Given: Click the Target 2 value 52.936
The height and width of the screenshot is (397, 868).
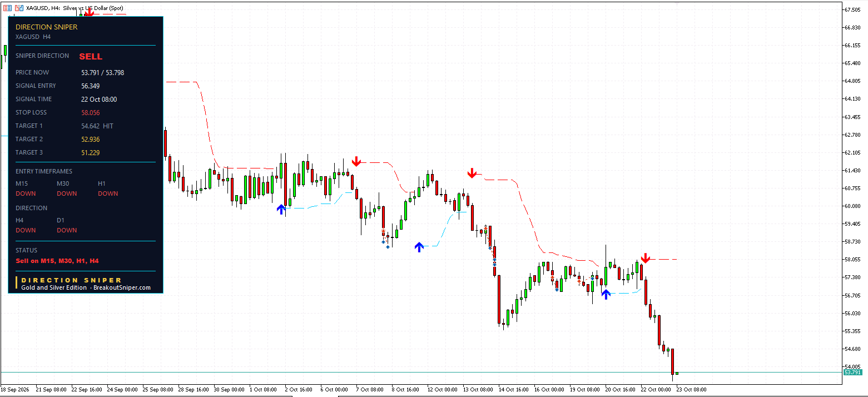Looking at the screenshot, I should [x=91, y=139].
